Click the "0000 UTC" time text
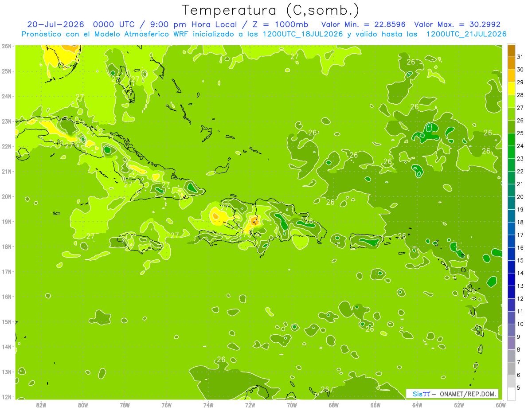The image size is (532, 411). tap(113, 24)
